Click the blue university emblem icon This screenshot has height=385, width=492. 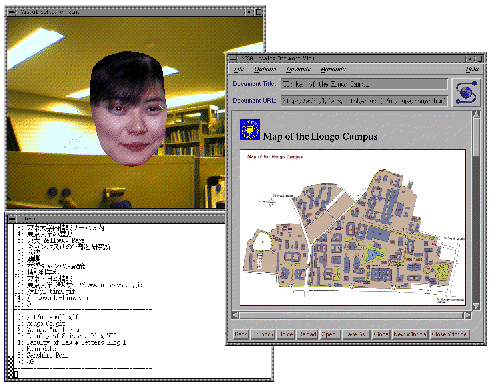(x=250, y=129)
